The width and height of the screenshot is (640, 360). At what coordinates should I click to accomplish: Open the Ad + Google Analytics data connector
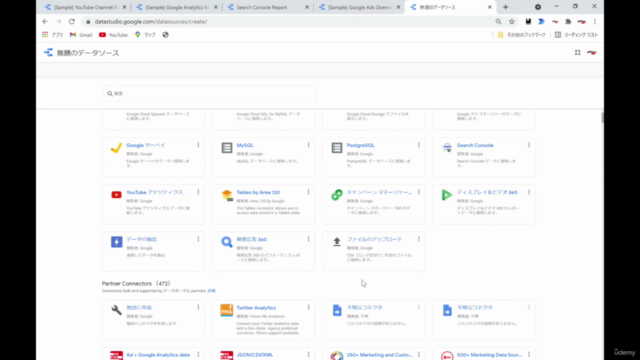158,355
